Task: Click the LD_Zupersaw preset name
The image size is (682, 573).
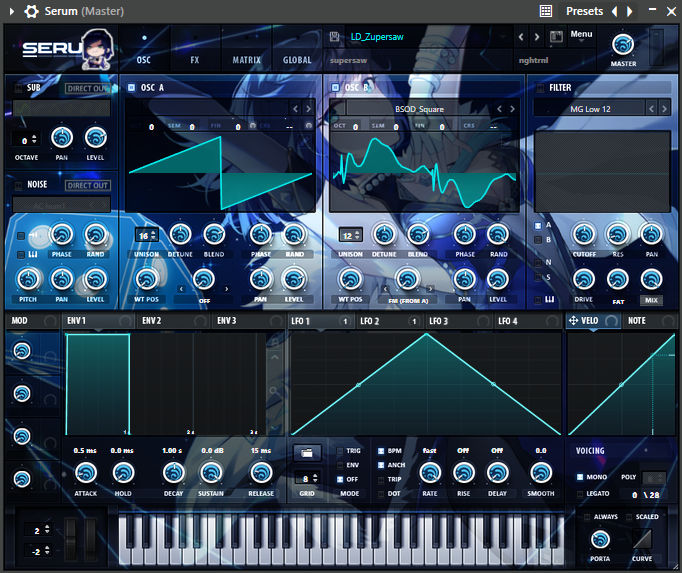Action: (x=377, y=37)
